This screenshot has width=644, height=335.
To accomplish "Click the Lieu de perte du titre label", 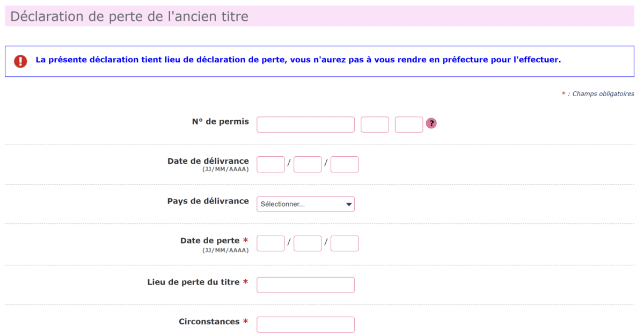I will 193,282.
